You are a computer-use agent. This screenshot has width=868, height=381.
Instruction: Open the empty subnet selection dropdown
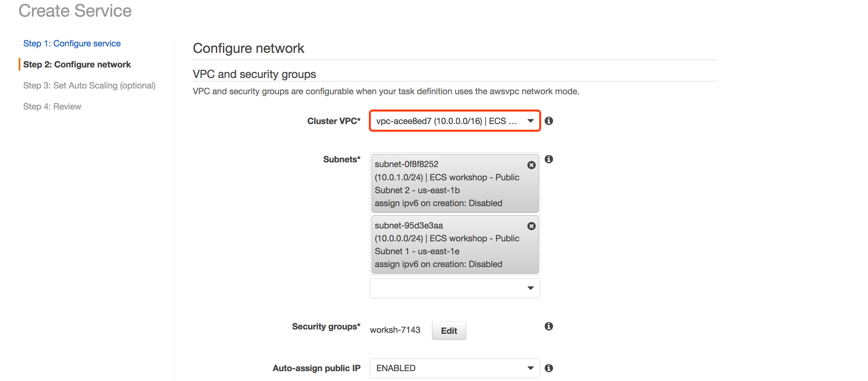[x=455, y=288]
